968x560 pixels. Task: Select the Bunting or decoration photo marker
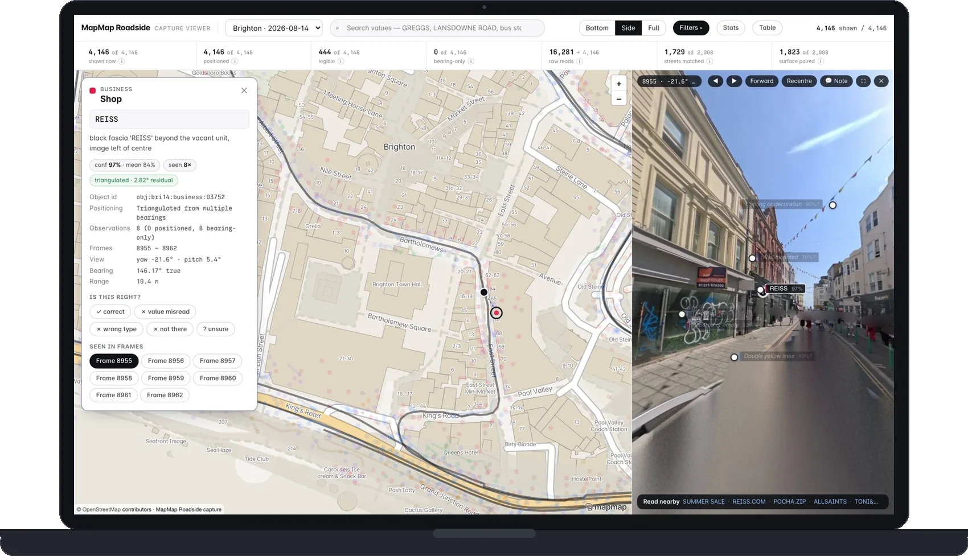point(832,205)
